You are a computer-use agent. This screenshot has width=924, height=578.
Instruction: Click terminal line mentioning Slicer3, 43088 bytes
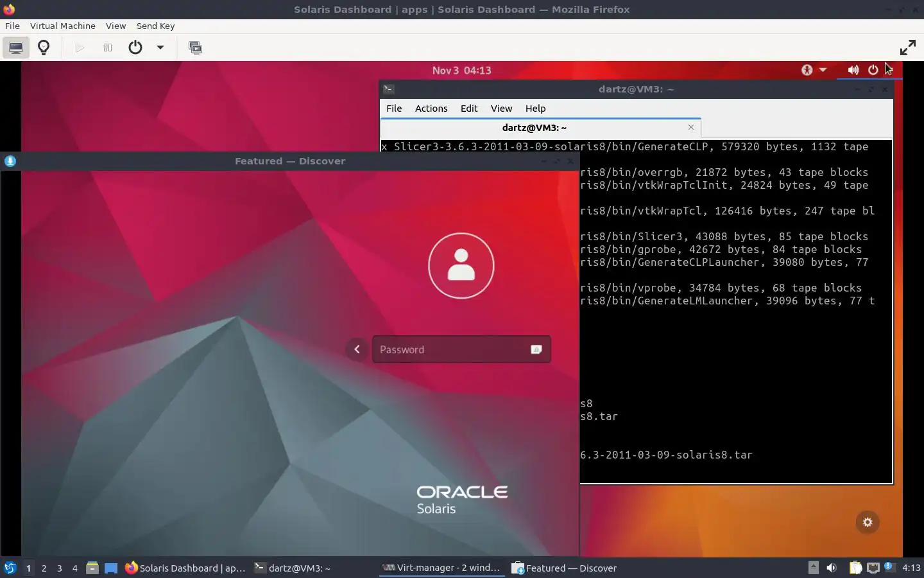[724, 236]
